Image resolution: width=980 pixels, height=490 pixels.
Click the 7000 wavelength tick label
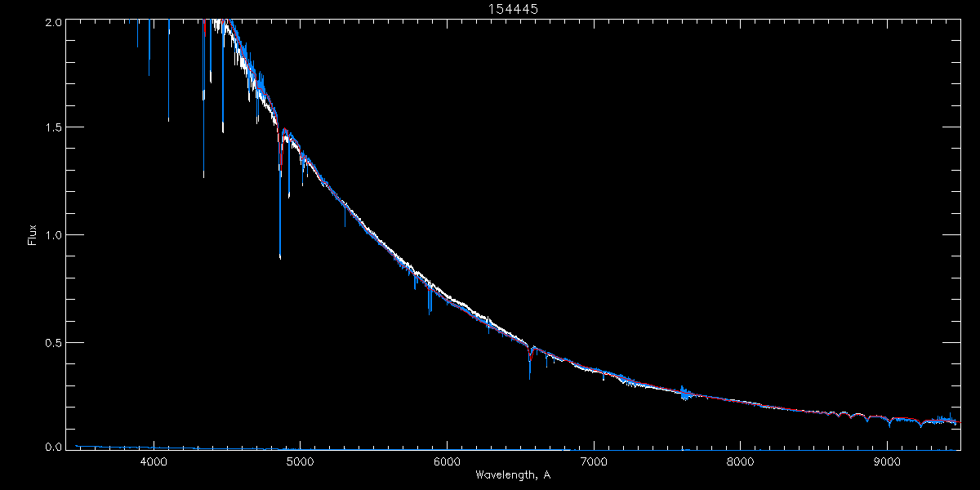(x=594, y=461)
